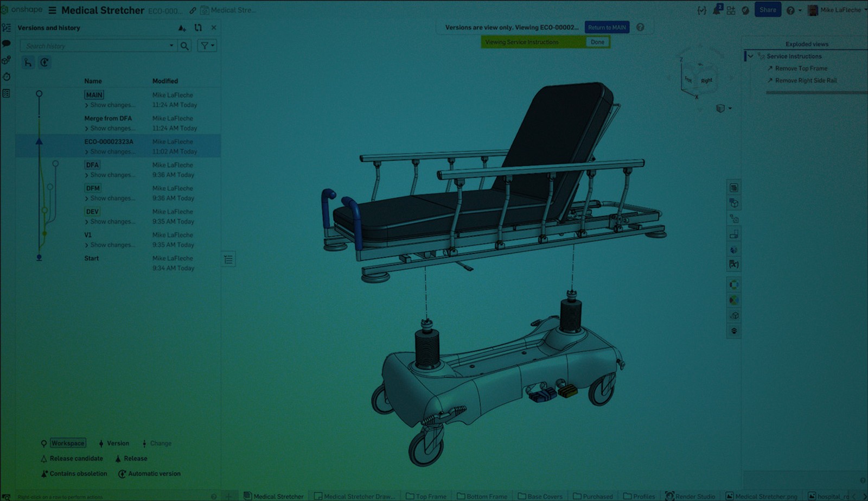Open the Onshape main hamburger menu

(x=52, y=10)
